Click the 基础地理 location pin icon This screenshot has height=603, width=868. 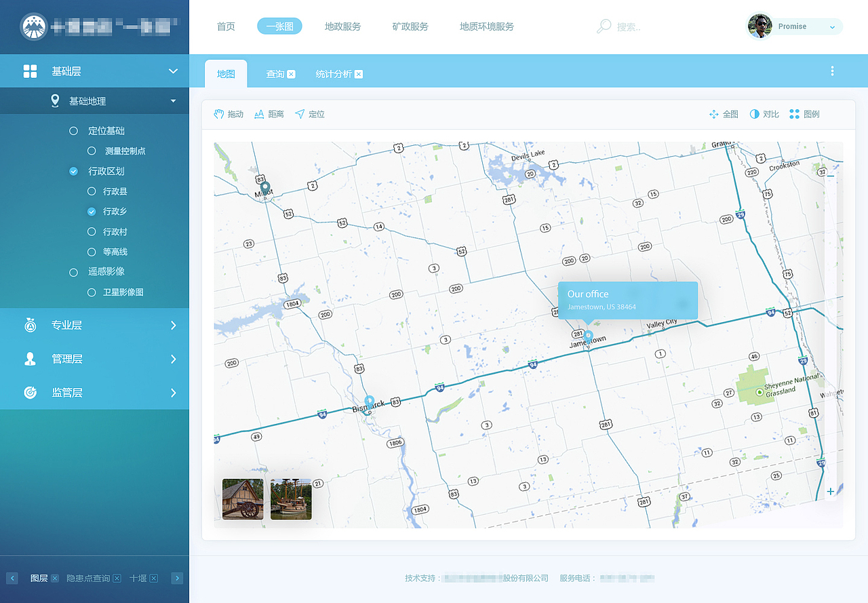click(x=55, y=101)
